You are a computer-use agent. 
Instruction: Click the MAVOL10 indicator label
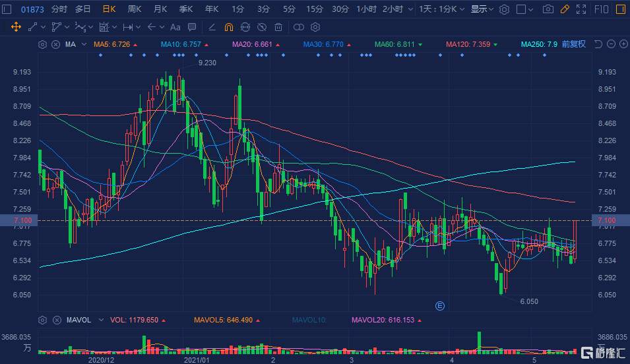point(309,320)
